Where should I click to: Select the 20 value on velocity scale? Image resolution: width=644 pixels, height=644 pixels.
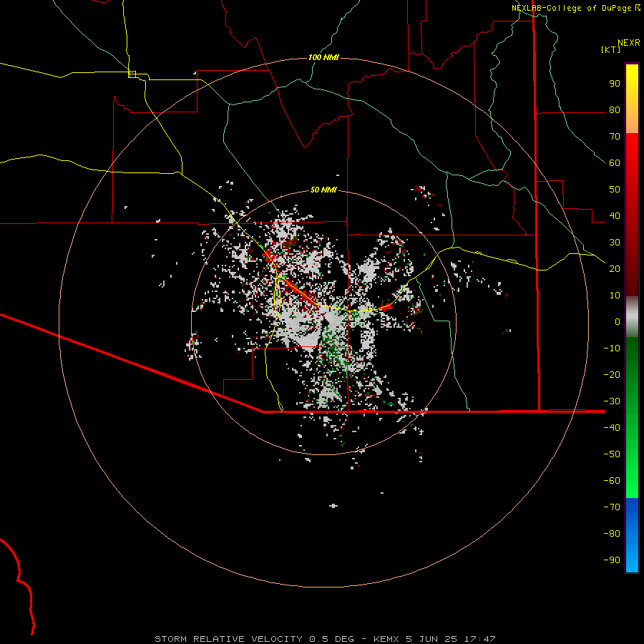point(615,268)
